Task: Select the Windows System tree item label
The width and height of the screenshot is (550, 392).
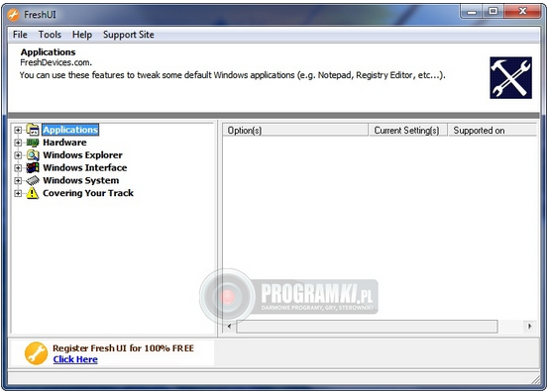Action: click(x=81, y=180)
